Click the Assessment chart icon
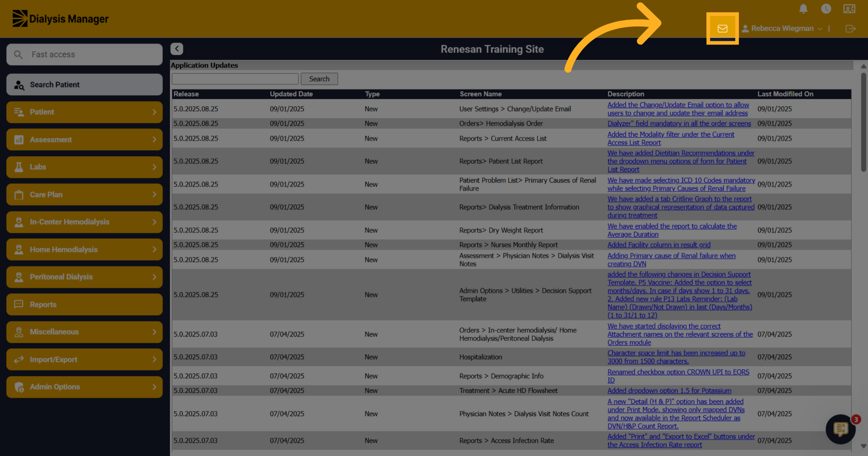This screenshot has height=456, width=868. pyautogui.click(x=19, y=139)
